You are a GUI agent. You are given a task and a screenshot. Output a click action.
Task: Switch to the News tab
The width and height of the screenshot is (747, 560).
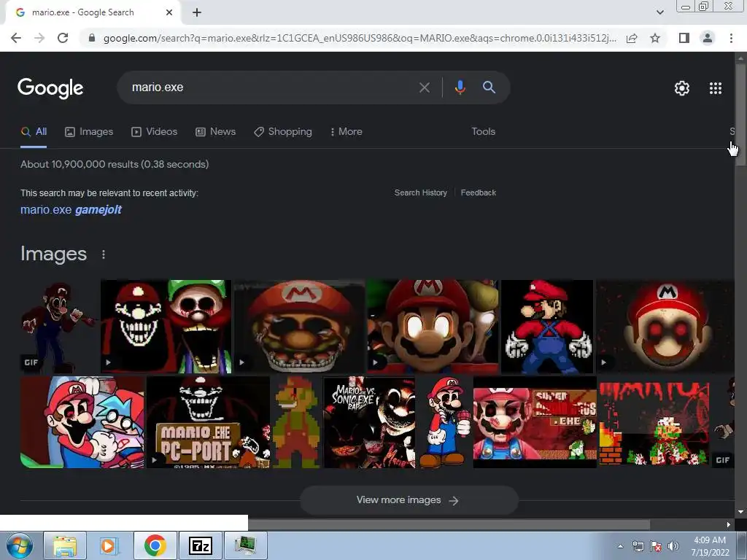[x=216, y=132]
